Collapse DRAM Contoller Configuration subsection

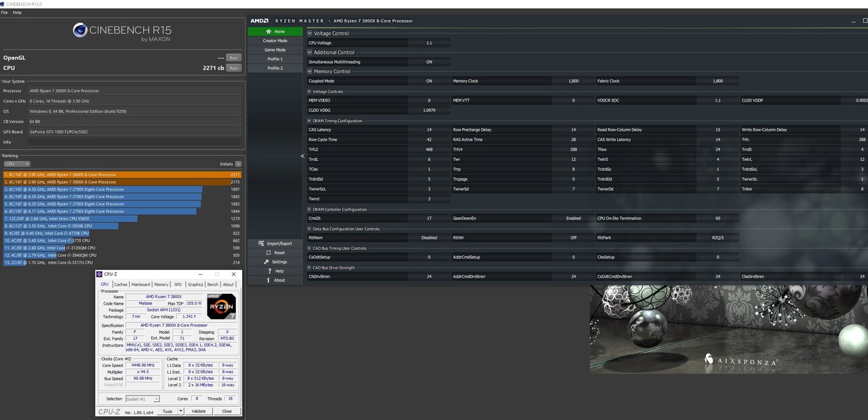pos(310,210)
